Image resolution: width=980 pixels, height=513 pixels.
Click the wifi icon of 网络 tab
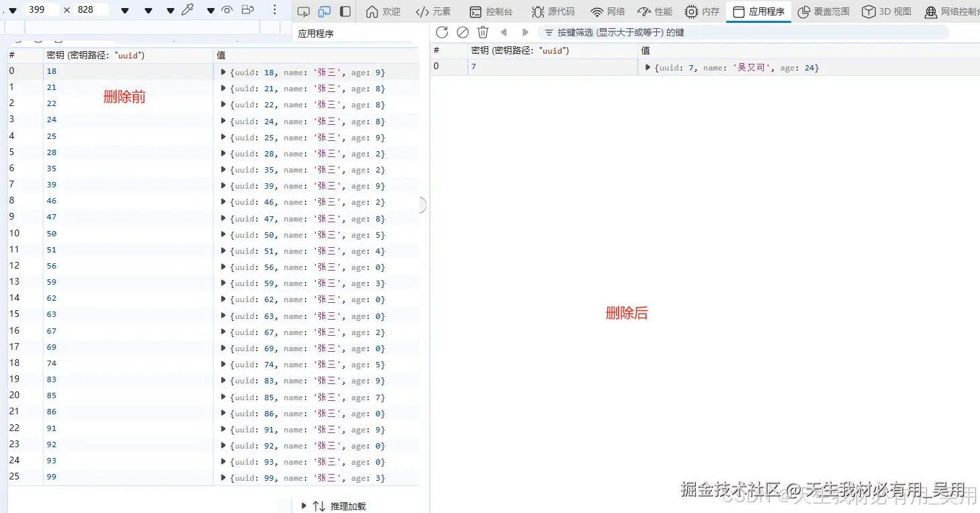pyautogui.click(x=596, y=11)
